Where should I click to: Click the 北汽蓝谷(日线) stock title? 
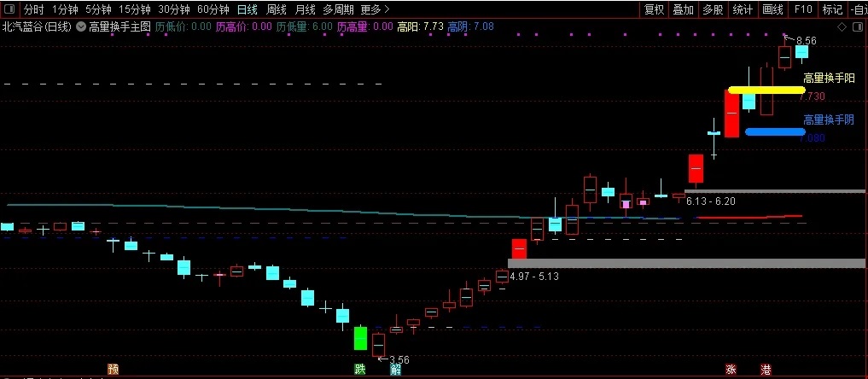click(x=38, y=26)
